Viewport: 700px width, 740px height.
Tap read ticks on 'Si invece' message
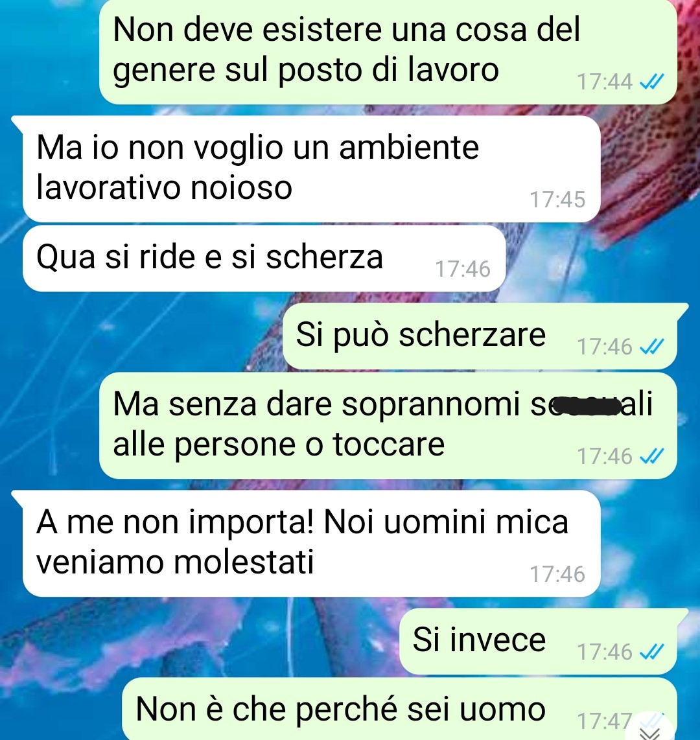tap(651, 652)
